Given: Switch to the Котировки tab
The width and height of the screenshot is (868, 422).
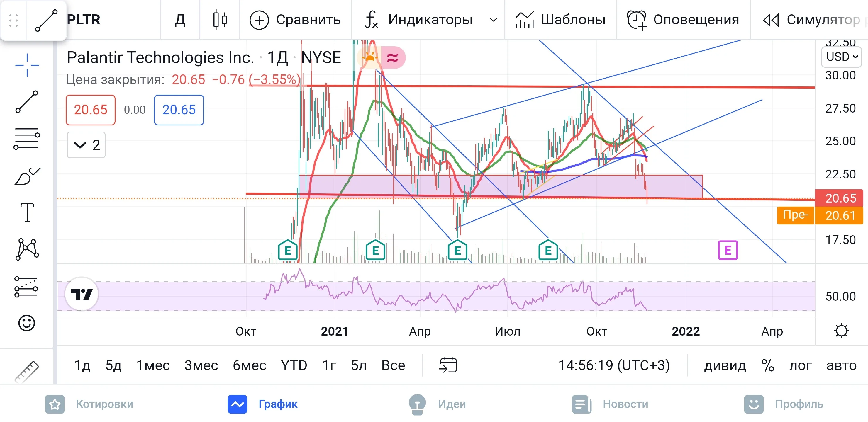Looking at the screenshot, I should pos(89,404).
